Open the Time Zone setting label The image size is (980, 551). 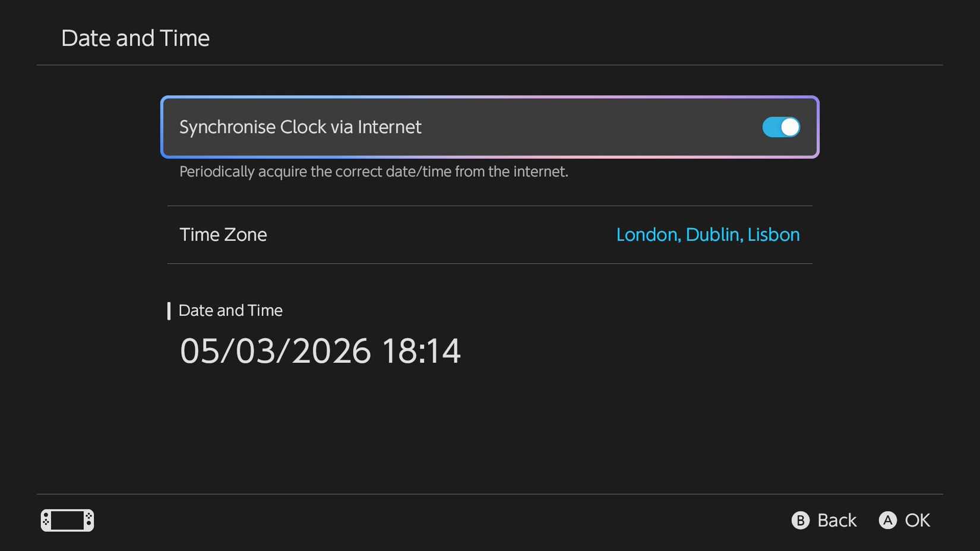[x=223, y=235]
